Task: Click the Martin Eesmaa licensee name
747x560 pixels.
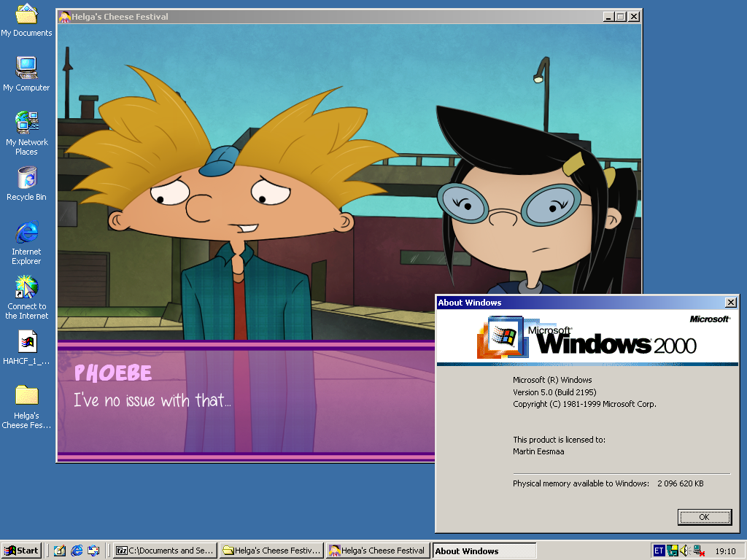Action: pos(538,451)
